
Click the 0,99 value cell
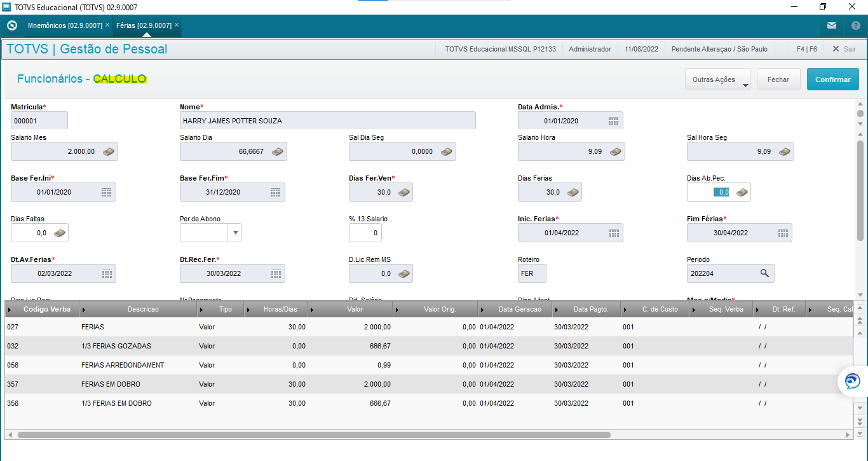click(351, 365)
